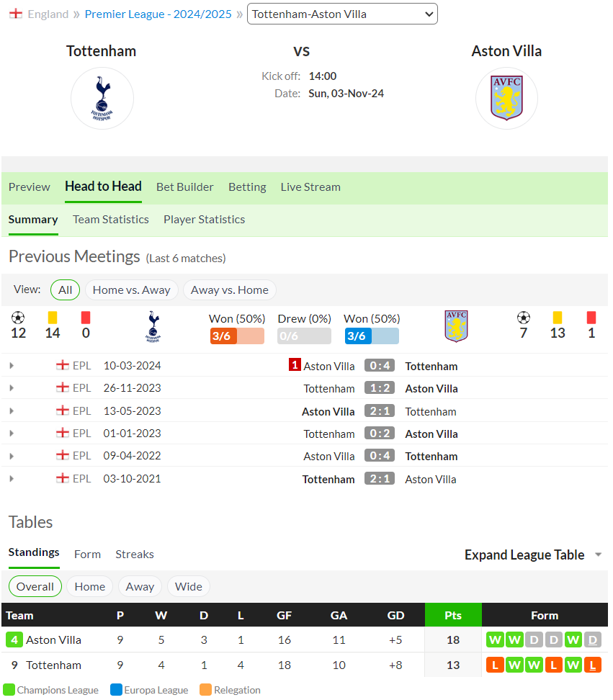
Task: Expand League Table with the arrow
Action: pos(599,555)
